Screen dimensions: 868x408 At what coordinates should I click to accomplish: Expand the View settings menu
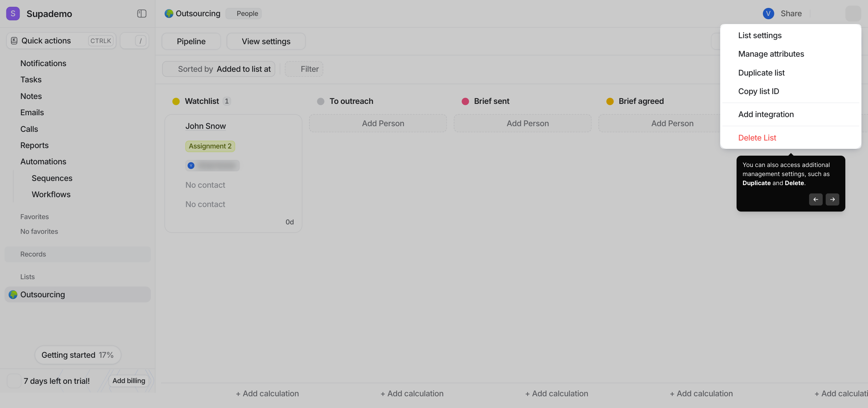pos(266,41)
